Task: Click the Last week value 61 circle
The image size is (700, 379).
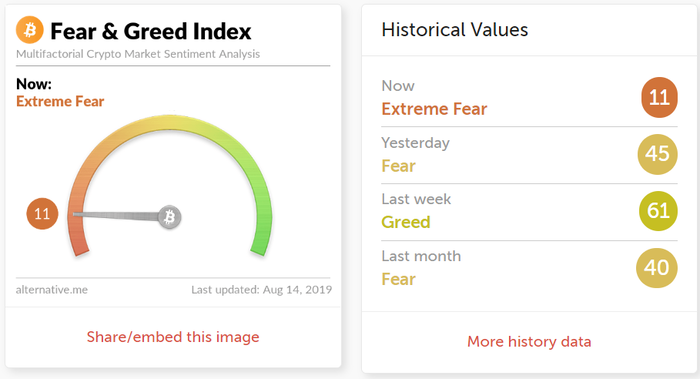Action: coord(658,211)
